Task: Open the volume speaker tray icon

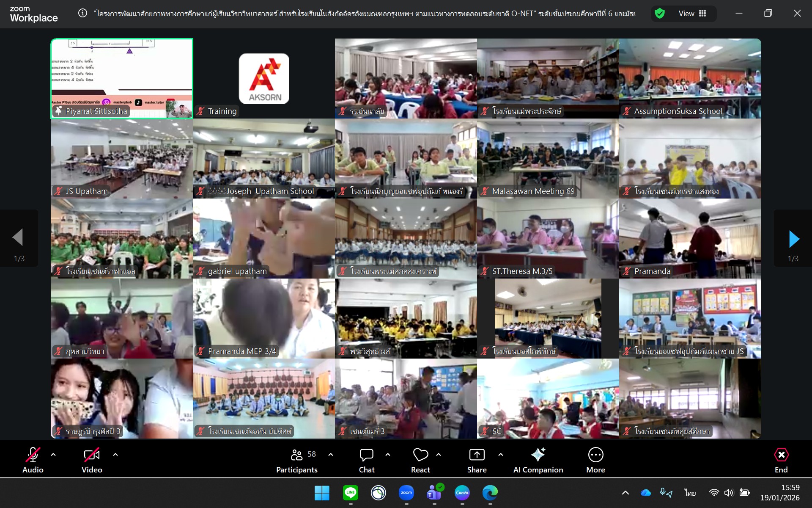Action: [x=729, y=493]
